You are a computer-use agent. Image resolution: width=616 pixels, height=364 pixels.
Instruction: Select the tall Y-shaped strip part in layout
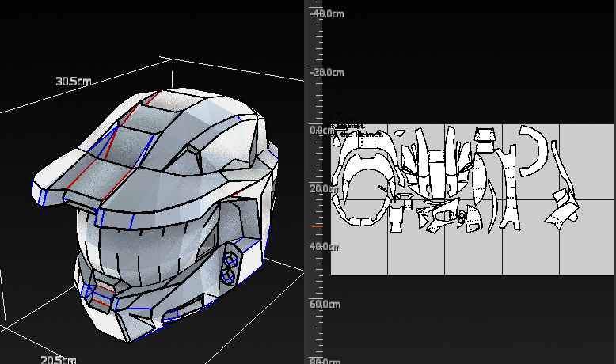click(x=509, y=188)
